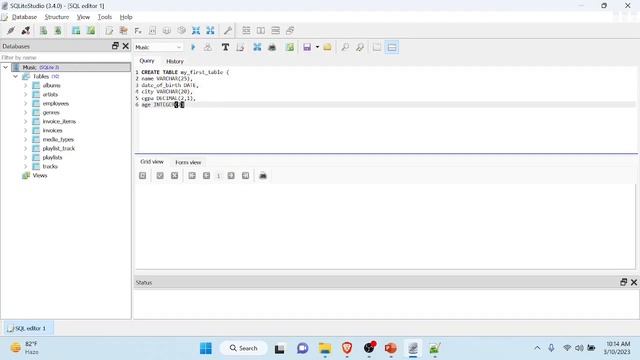
Task: Click the Filter by name input field
Action: 65,58
